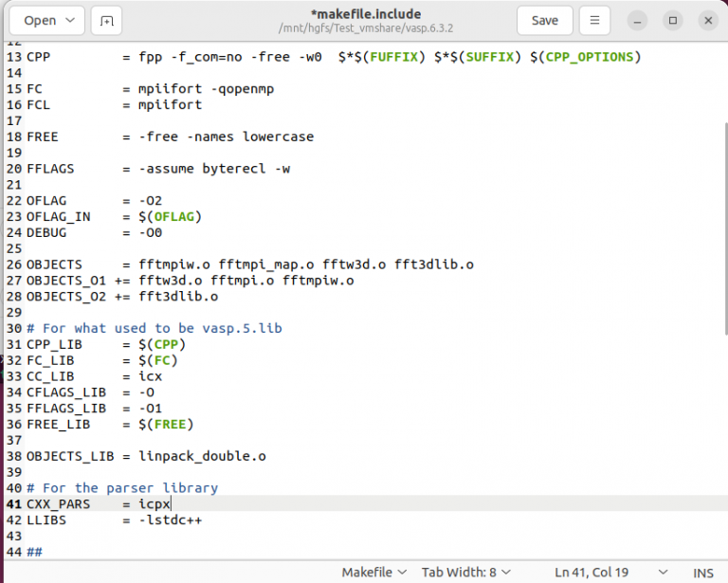
Task: Maximize the editor window
Action: (x=673, y=21)
